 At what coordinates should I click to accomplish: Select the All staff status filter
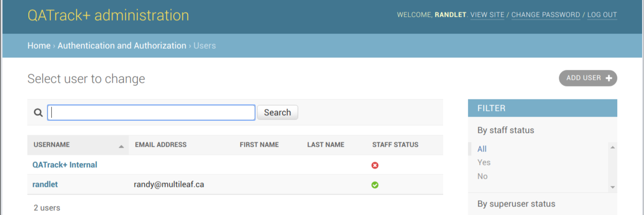click(482, 149)
